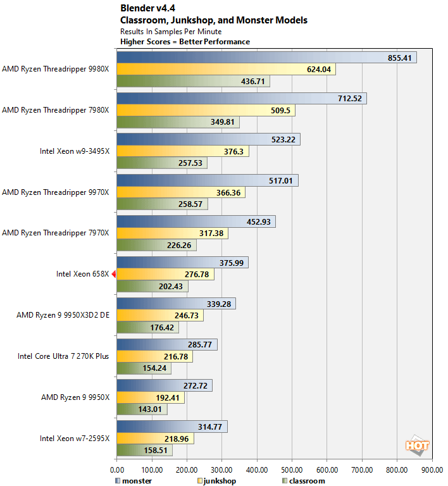The width and height of the screenshot is (448, 486).
Task: Select the 'Intel Xeon 658X' label
Action: (83, 274)
